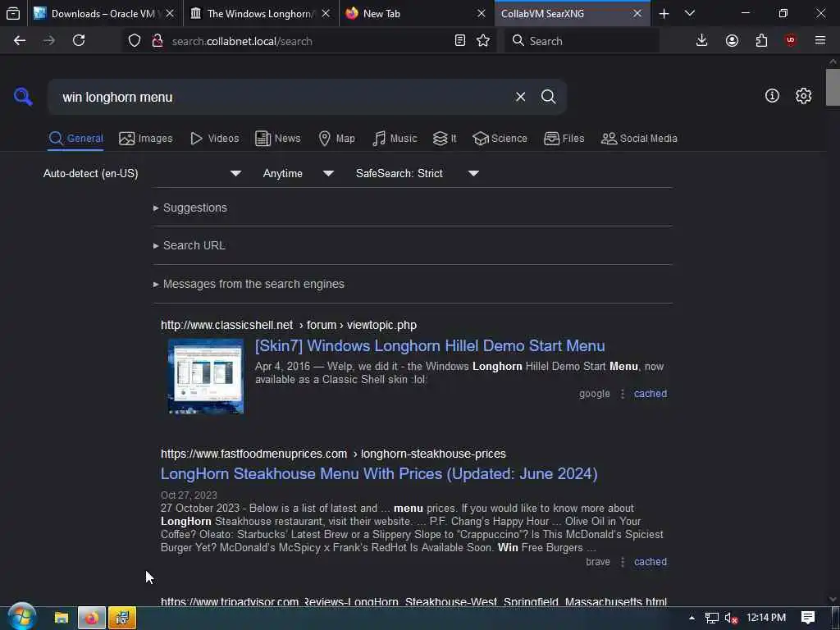Open the Downloads panel icon
840x630 pixels.
(702, 41)
